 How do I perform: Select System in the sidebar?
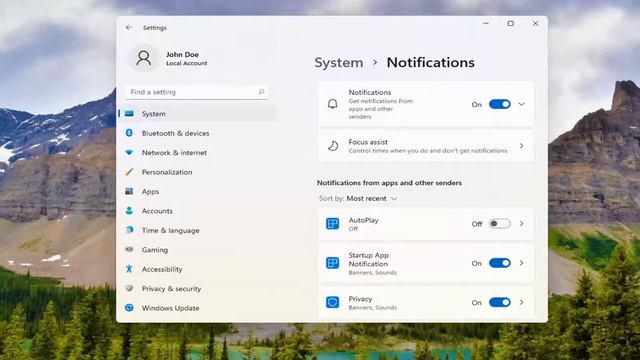click(x=197, y=113)
